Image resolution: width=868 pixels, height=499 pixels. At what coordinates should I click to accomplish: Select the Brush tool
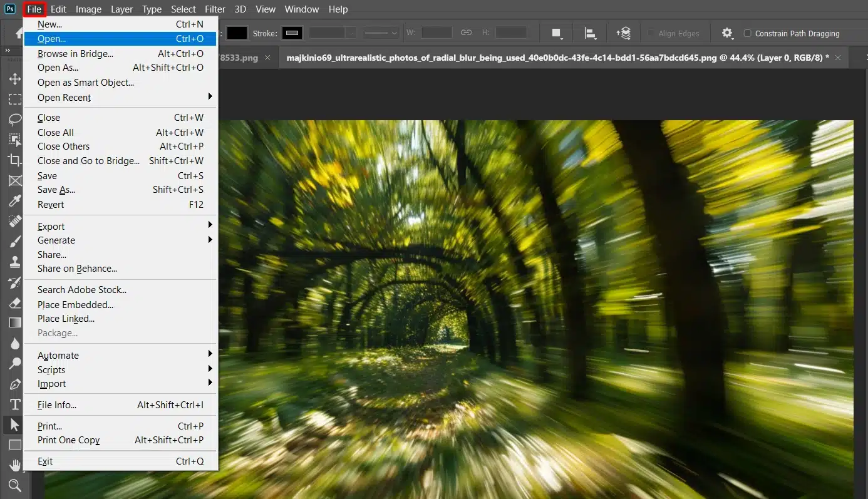coord(14,241)
